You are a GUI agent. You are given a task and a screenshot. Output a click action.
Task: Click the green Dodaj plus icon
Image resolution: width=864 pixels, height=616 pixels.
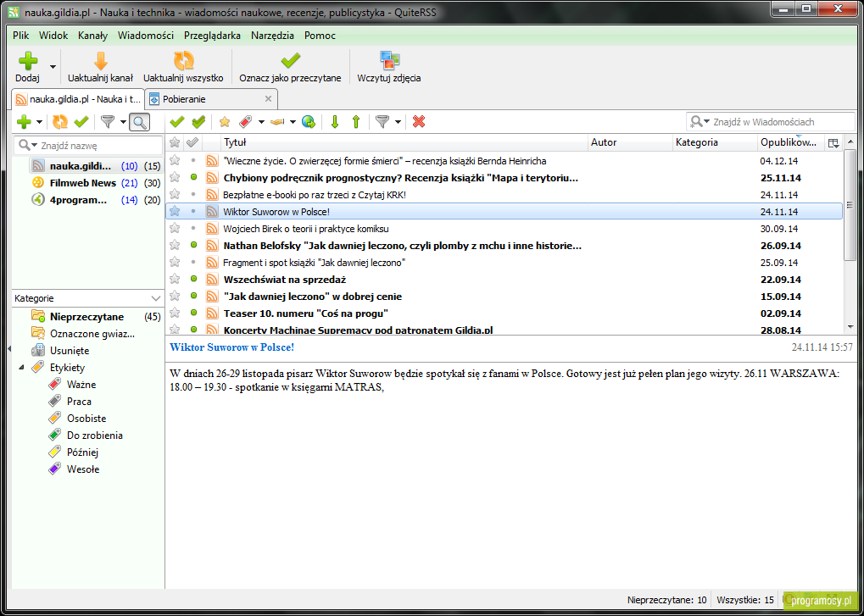[27, 61]
